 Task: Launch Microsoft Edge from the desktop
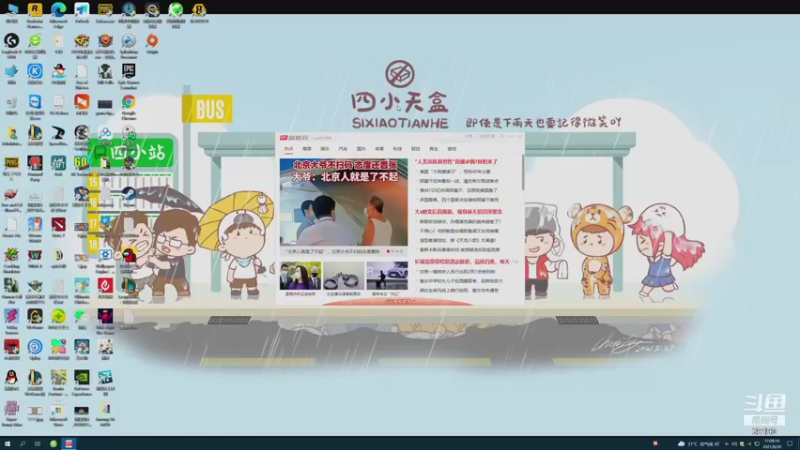pos(58,10)
